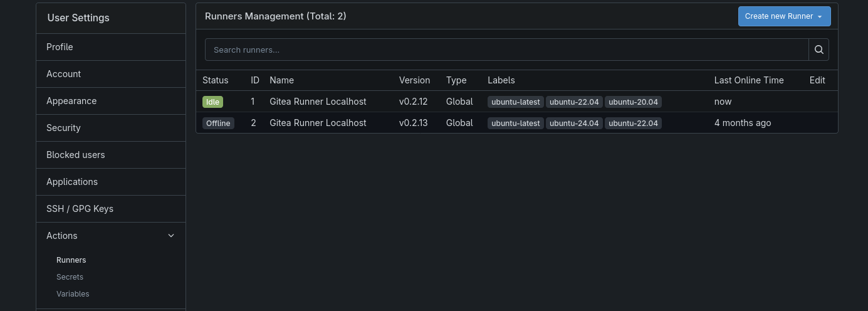Viewport: 868px width, 311px height.
Task: Collapse the Actions section chevron
Action: [x=171, y=236]
